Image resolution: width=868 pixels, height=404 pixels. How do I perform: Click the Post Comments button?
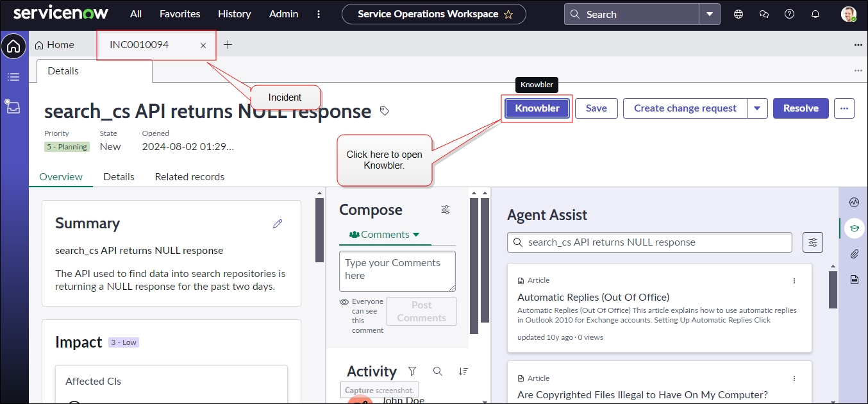pyautogui.click(x=421, y=312)
